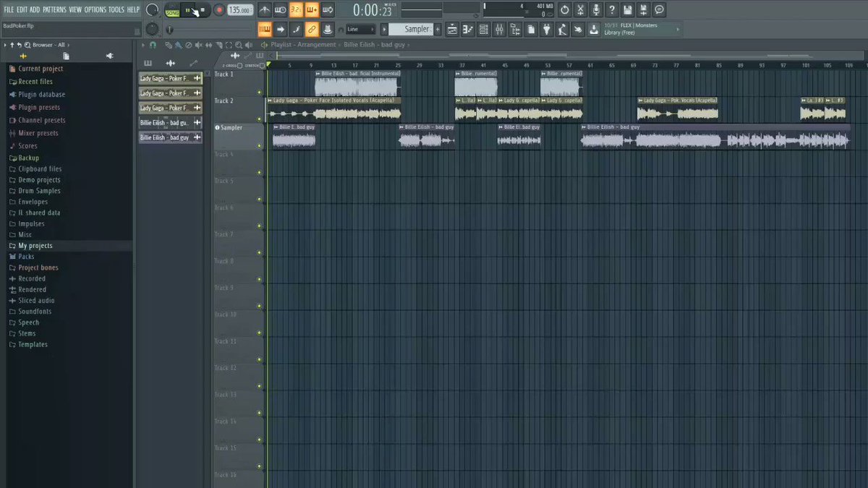Viewport: 868px width, 488px height.
Task: Select the pencil draw tool in playlist
Action: pyautogui.click(x=169, y=45)
